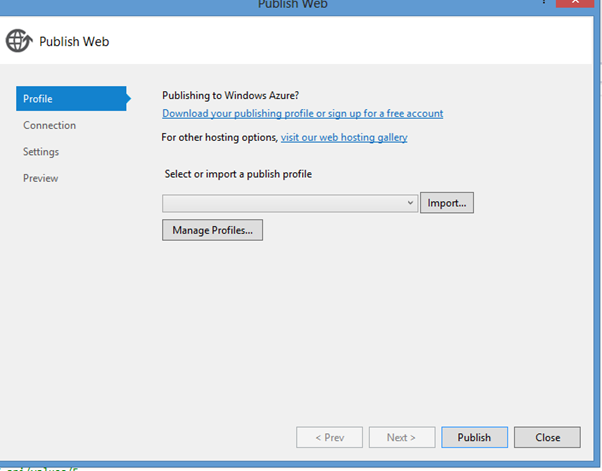Go to the Preview step
This screenshot has width=602, height=471.
[41, 178]
